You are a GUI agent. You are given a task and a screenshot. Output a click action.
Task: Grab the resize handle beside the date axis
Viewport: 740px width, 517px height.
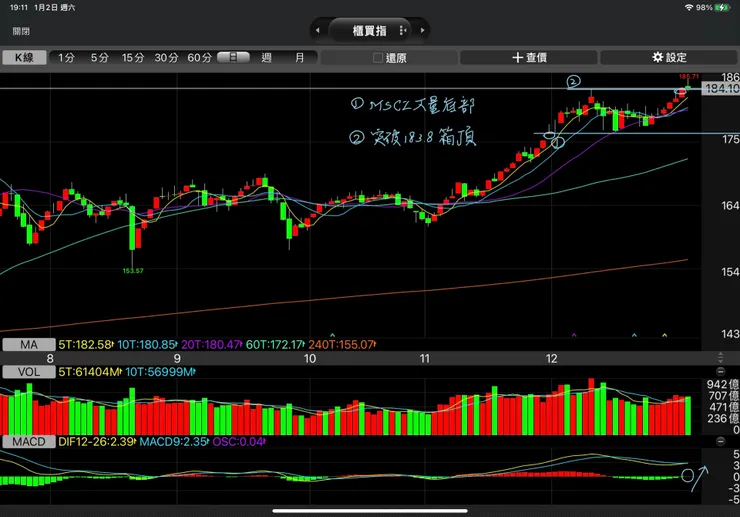pos(720,357)
